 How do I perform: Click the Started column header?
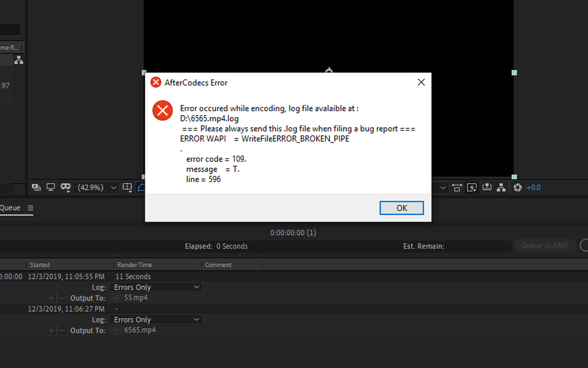(x=39, y=265)
